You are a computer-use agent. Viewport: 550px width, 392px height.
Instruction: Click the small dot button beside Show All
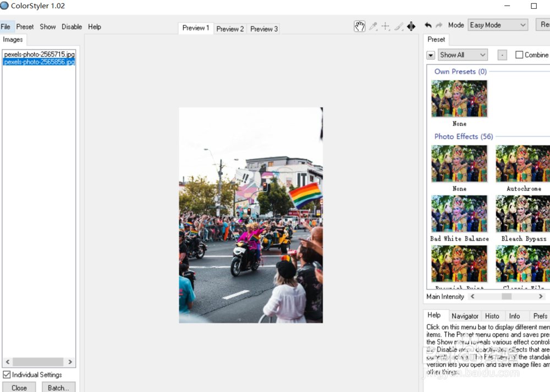(502, 55)
